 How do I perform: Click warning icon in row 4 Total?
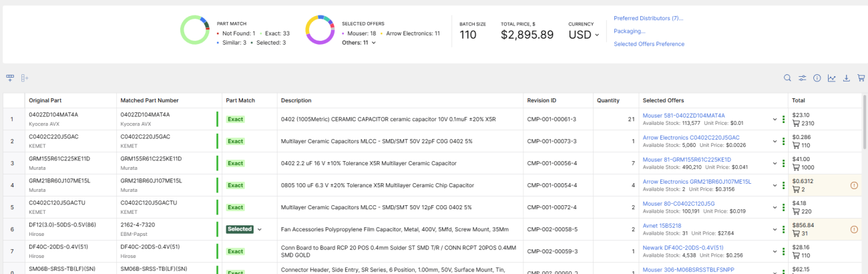pyautogui.click(x=854, y=185)
